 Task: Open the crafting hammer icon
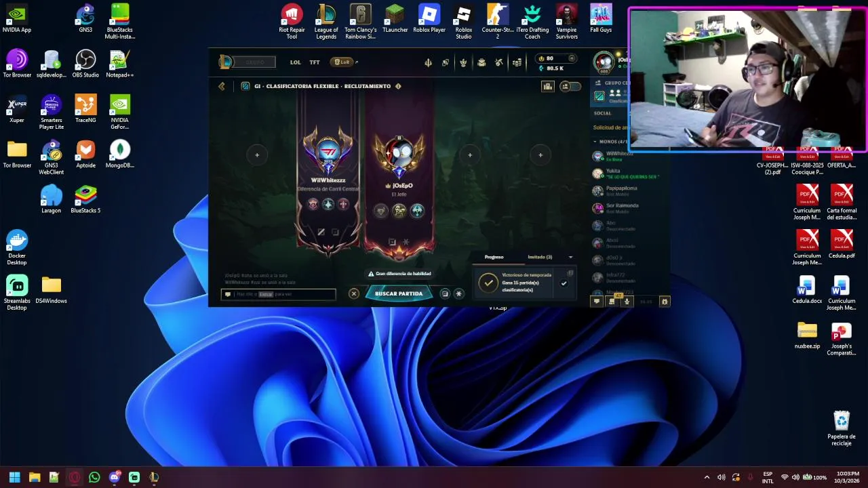499,62
